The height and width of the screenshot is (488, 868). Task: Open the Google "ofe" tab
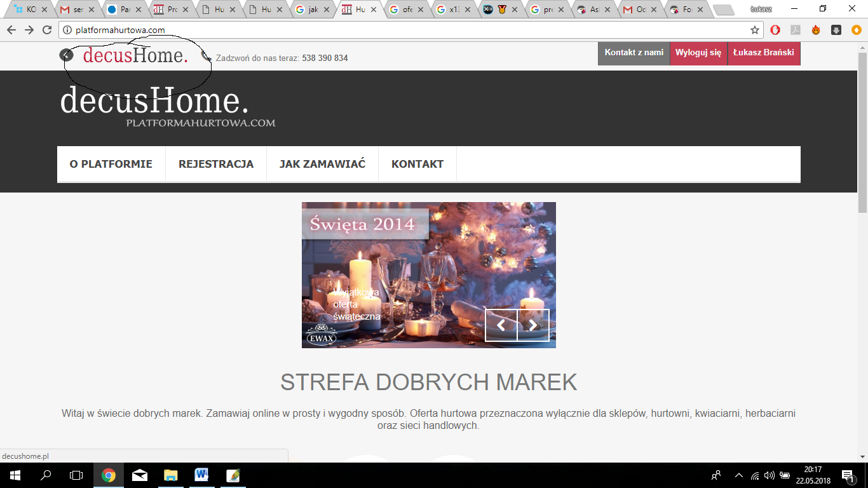click(405, 10)
